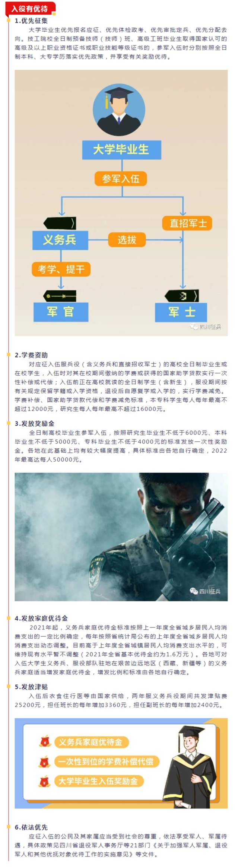
Task: Click the orange 参军入伍 label
Action: [x=120, y=179]
